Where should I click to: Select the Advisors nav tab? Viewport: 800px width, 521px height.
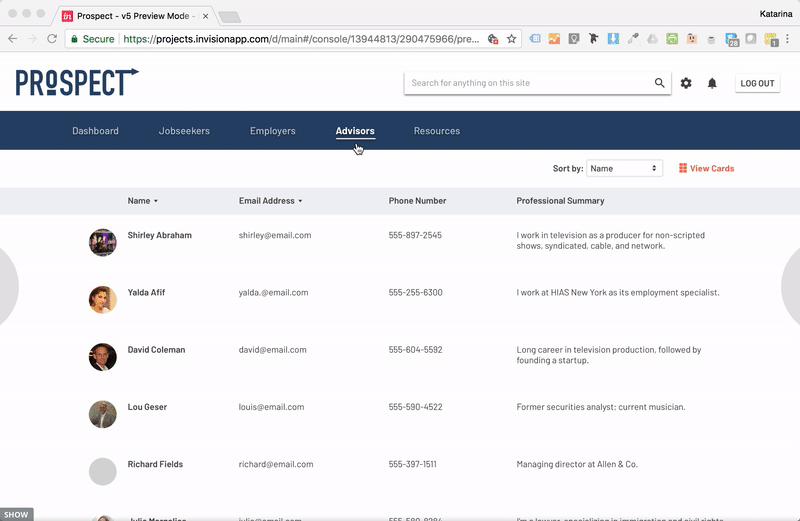tap(355, 131)
